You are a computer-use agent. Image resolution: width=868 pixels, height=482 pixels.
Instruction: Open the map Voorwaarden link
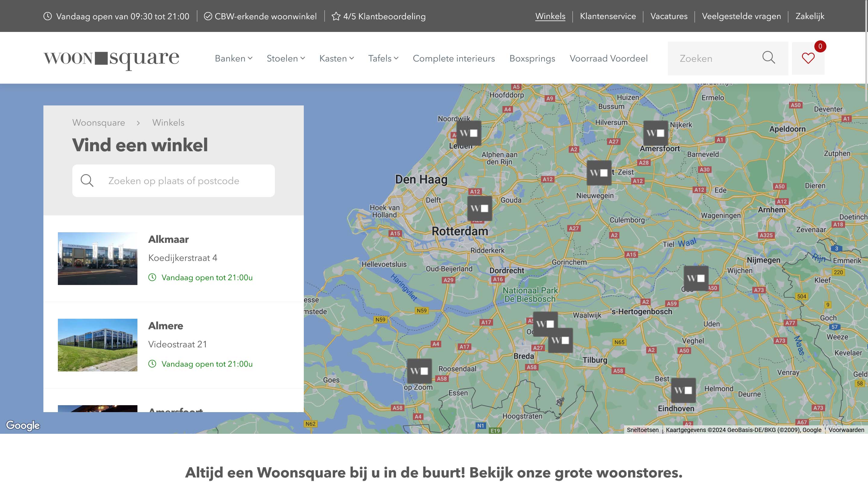pyautogui.click(x=846, y=430)
